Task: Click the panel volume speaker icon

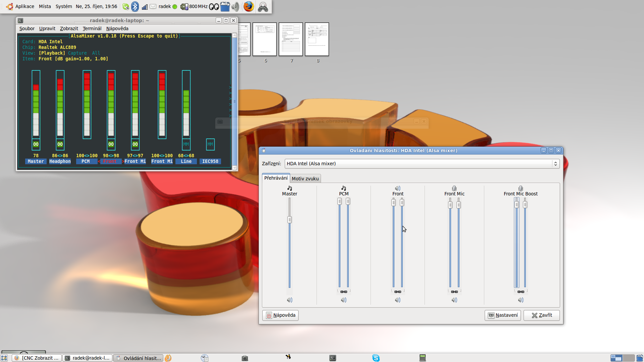Action: 236,6
